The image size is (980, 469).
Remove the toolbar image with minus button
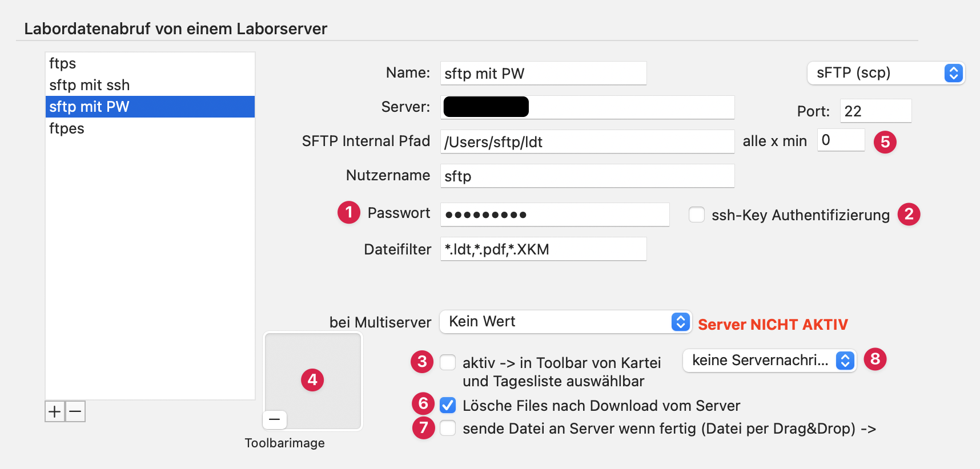point(275,419)
